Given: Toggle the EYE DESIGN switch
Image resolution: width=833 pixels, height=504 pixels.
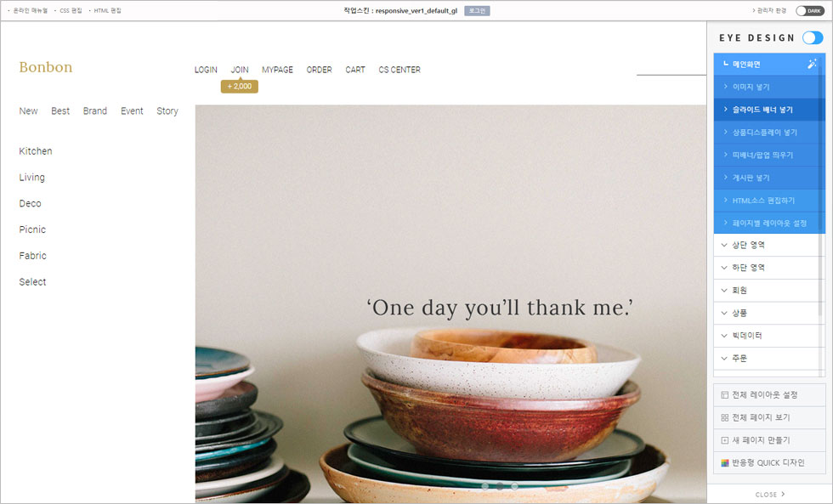Looking at the screenshot, I should click(813, 37).
